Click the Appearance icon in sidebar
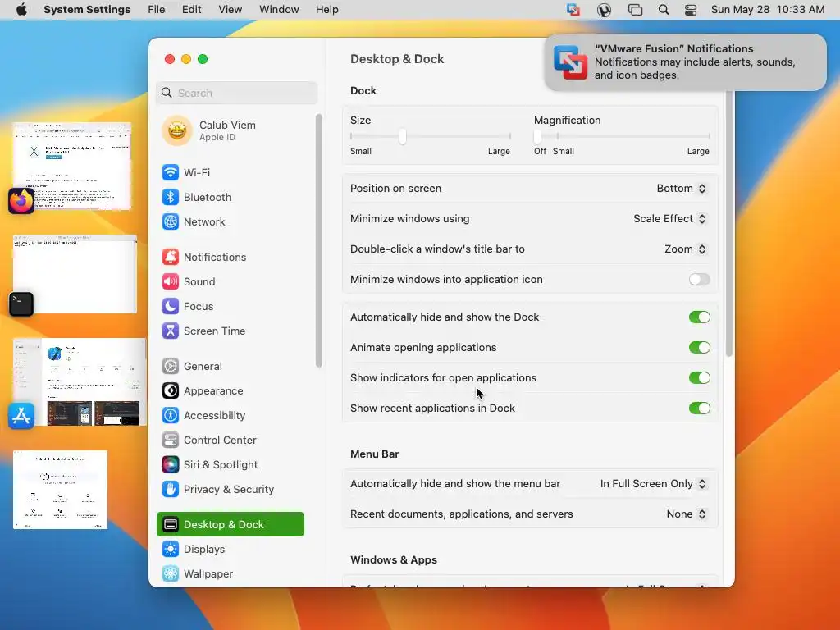Screen dimensions: 840x630 (x=171, y=391)
